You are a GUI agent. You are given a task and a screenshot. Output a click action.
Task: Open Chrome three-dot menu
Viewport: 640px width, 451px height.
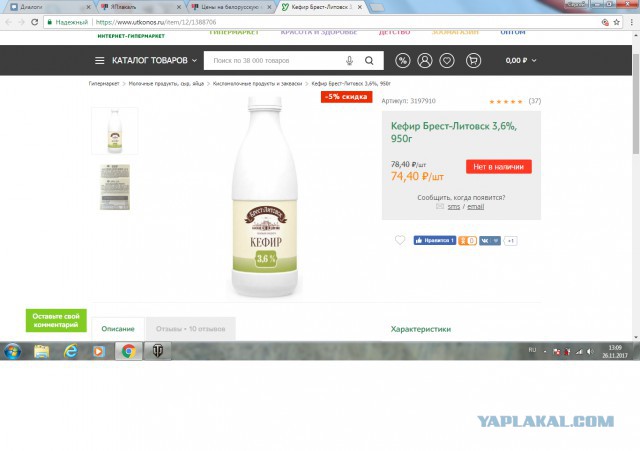631,22
